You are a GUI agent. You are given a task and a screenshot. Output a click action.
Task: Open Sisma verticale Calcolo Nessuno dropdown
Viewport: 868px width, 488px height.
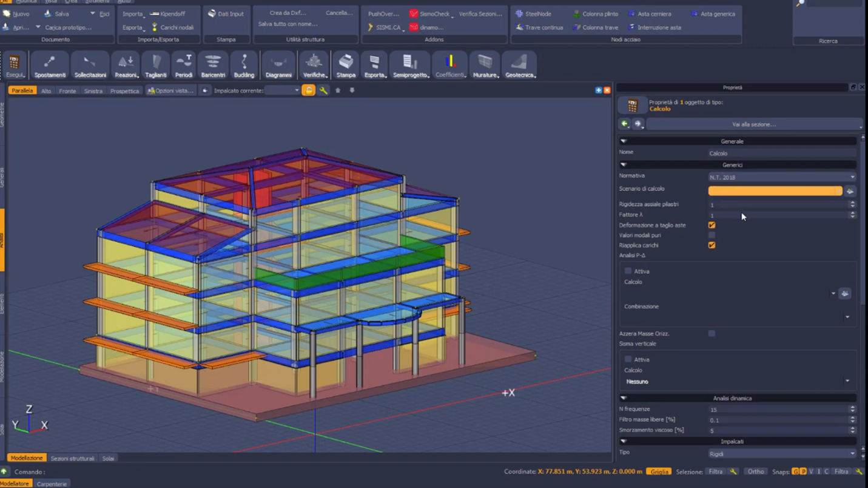pyautogui.click(x=737, y=382)
